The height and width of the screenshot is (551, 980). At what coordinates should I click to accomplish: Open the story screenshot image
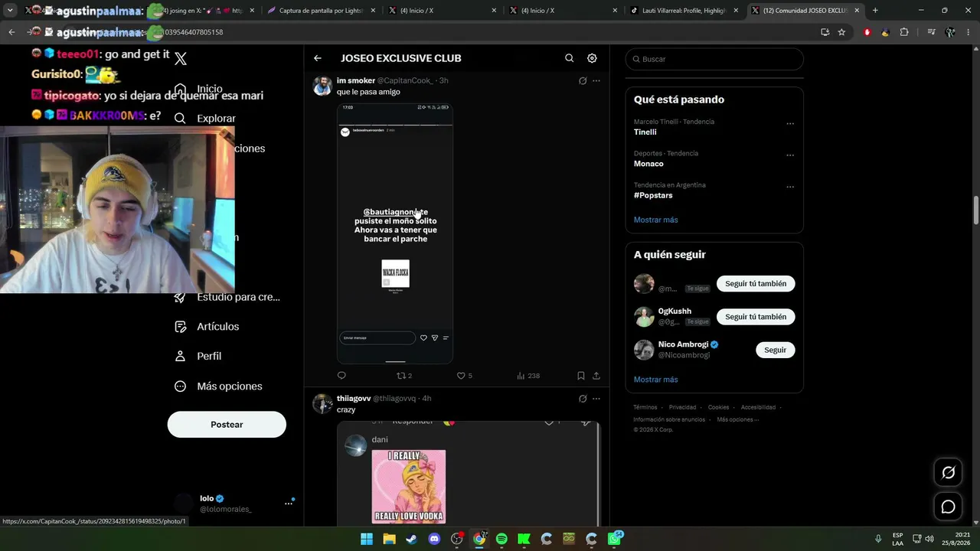pyautogui.click(x=395, y=233)
